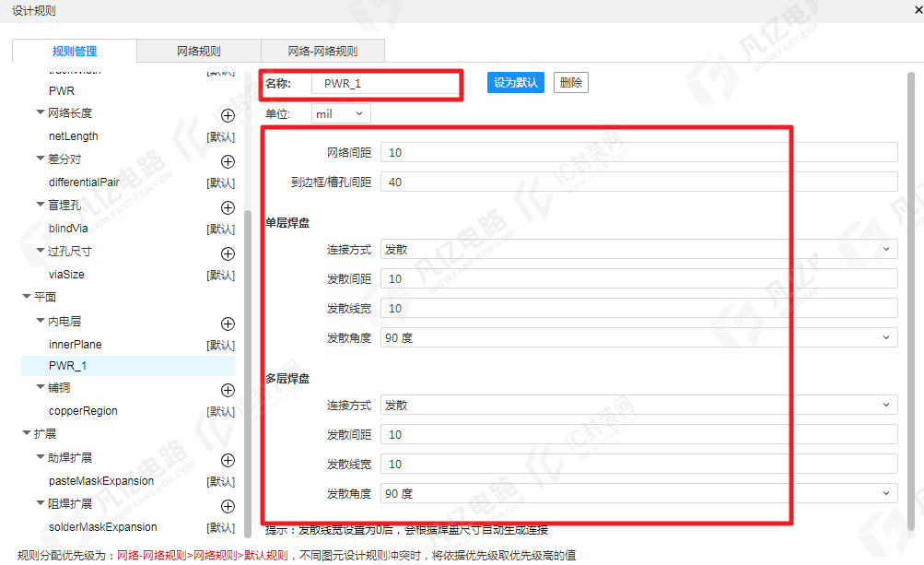Click the 单层焊盘 section heading
Image resolution: width=924 pixels, height=565 pixels.
coord(287,223)
